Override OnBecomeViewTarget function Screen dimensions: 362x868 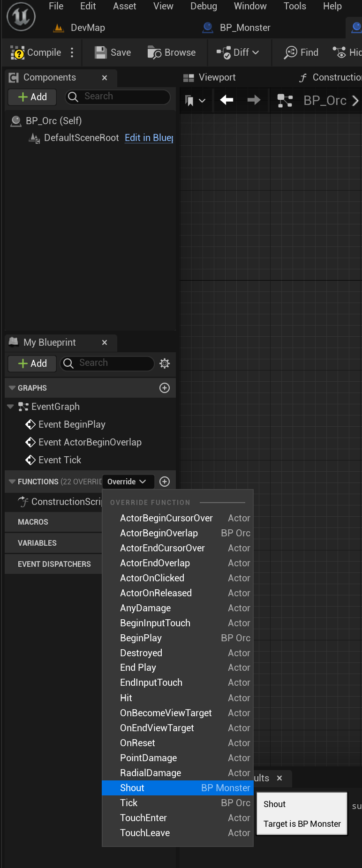(178, 713)
